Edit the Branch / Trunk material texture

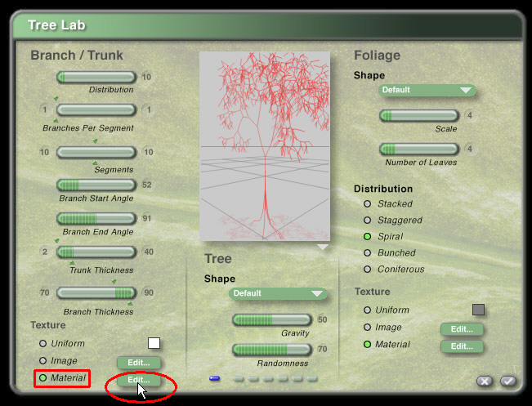tap(139, 380)
